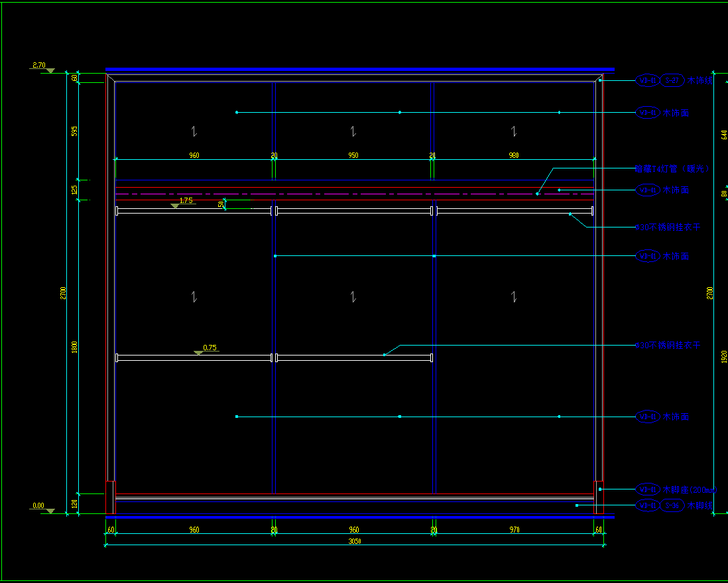Click the WD-01 tag beside 木脚座(200mm)
The image size is (728, 583).
647,489
